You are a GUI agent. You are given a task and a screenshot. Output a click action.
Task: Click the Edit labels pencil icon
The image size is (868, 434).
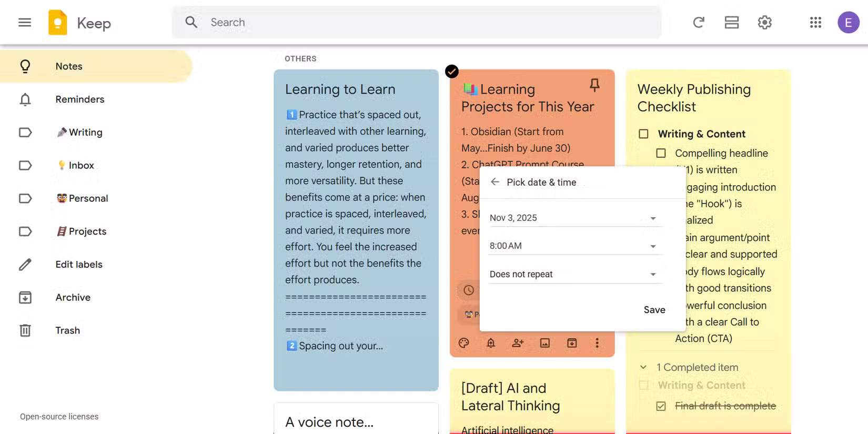(x=25, y=265)
